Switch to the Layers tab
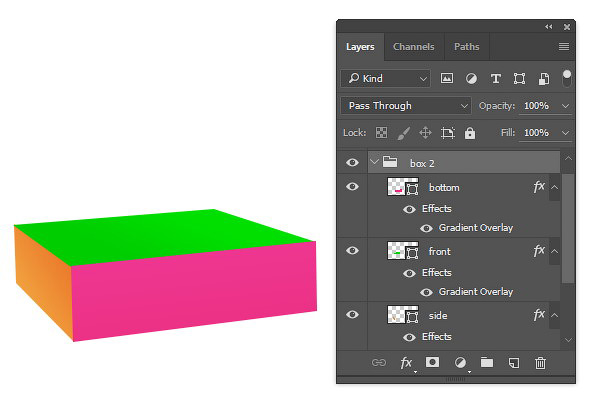The height and width of the screenshot is (406, 592). [x=360, y=47]
